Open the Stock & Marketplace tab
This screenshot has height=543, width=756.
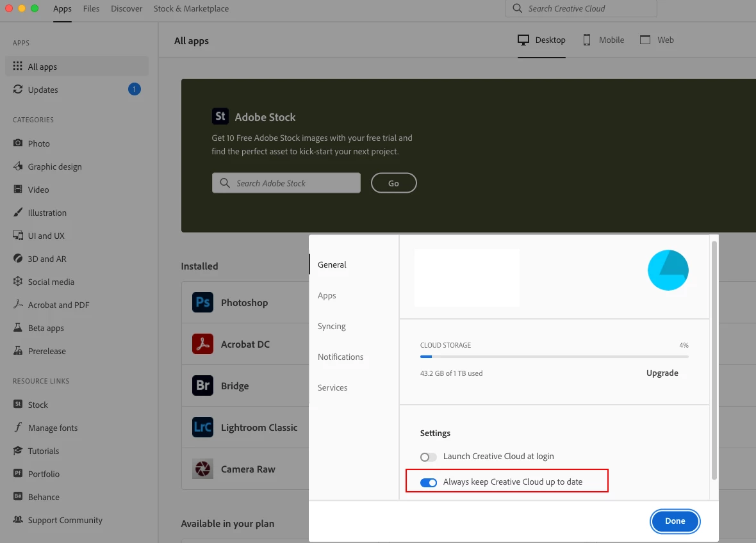tap(191, 9)
